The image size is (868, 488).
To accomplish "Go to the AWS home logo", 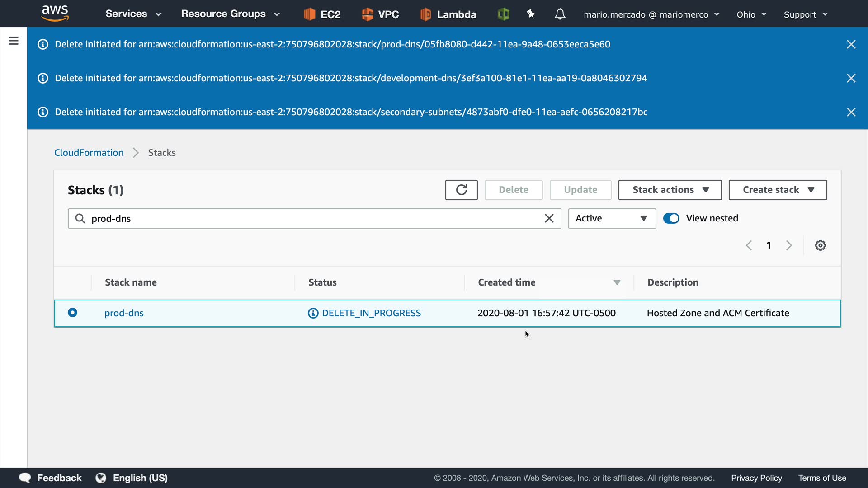I will [55, 14].
